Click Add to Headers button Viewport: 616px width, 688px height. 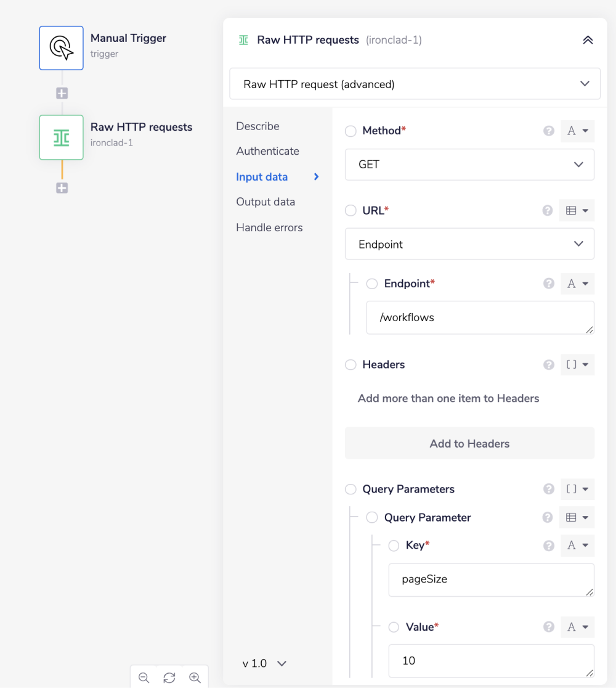coord(469,443)
